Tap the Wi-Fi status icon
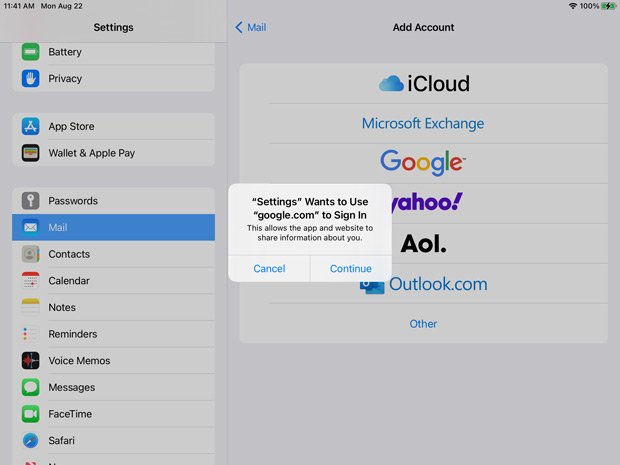The height and width of the screenshot is (465, 620). (573, 6)
